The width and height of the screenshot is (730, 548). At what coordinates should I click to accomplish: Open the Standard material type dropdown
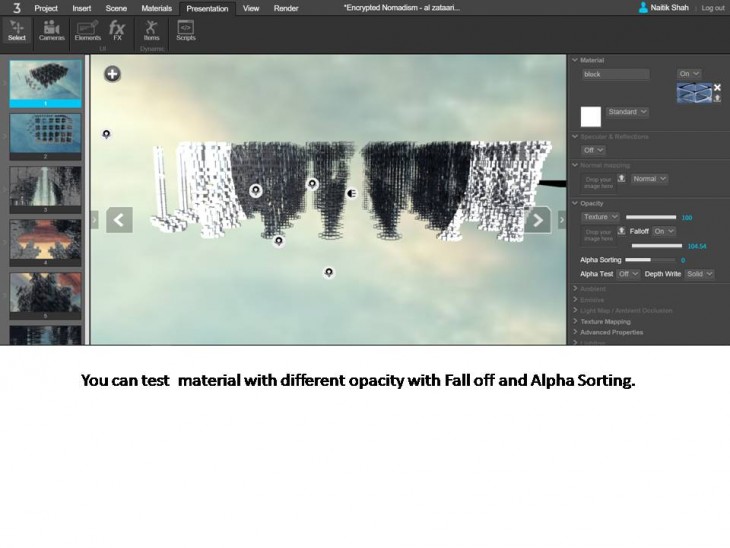pyautogui.click(x=627, y=112)
